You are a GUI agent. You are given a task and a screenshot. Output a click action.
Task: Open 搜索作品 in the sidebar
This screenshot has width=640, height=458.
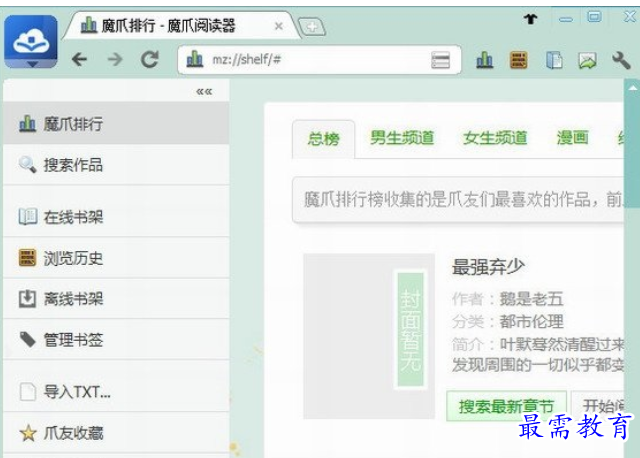116,165
